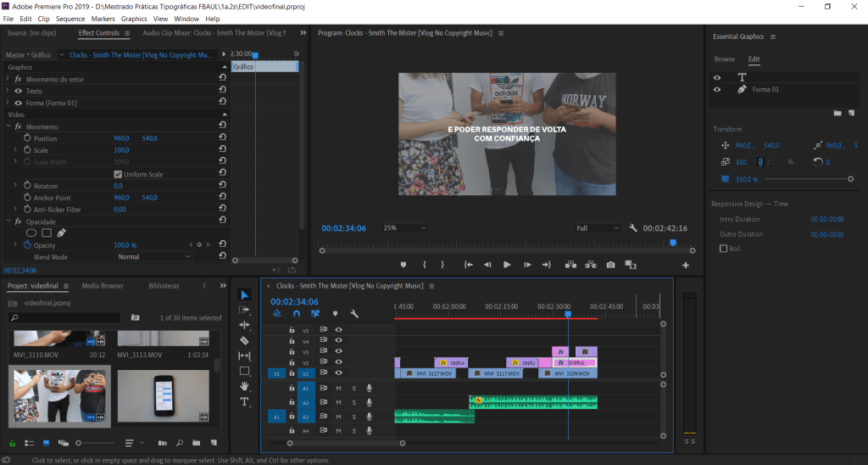Toggle the timeline Snap magnet icon
This screenshot has width=868, height=465.
click(296, 313)
